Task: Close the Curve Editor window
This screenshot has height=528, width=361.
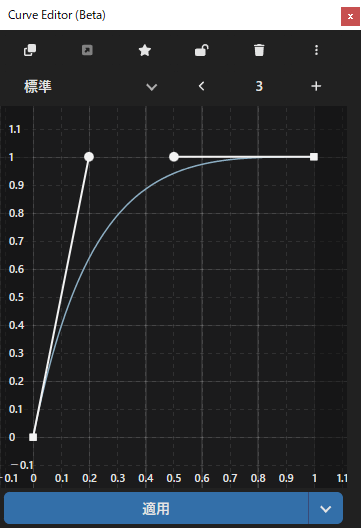Action: pos(350,16)
